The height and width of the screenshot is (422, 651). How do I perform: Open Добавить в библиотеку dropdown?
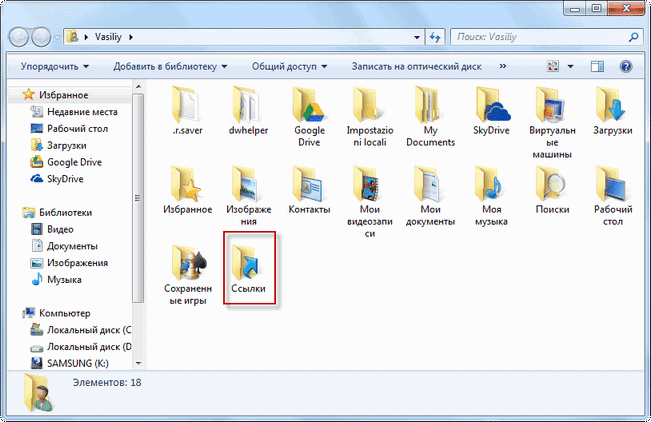click(170, 66)
